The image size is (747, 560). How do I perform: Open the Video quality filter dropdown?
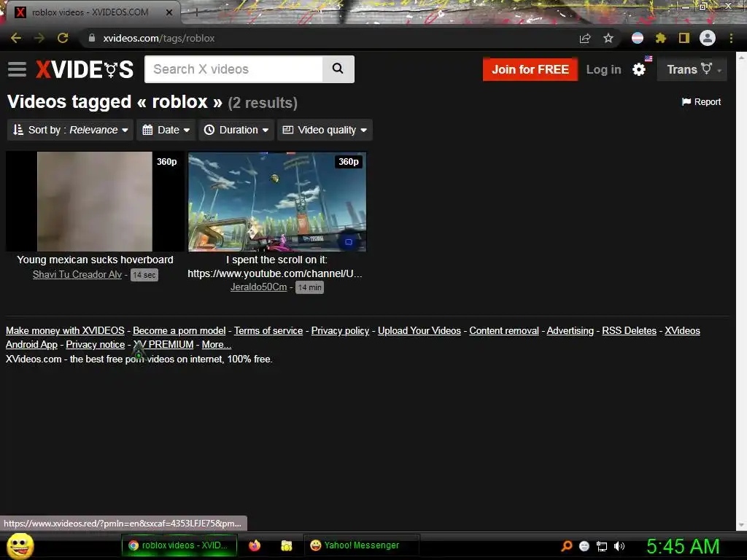325,130
